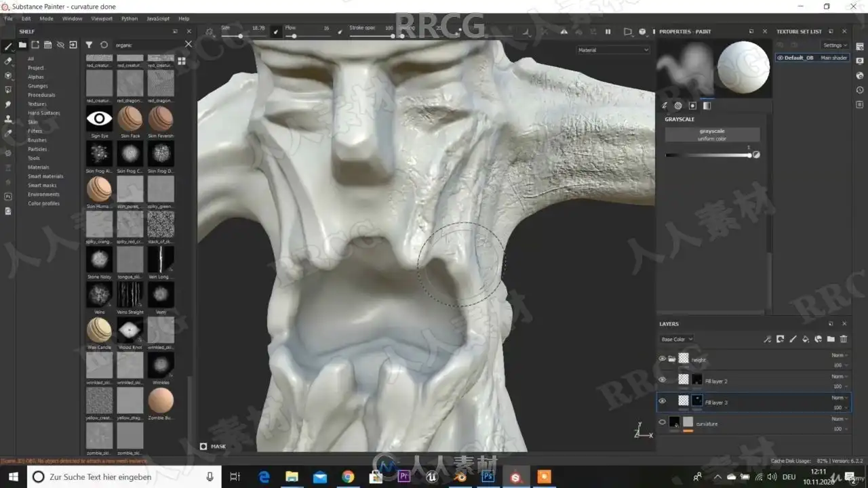Image resolution: width=868 pixels, height=488 pixels.
Task: Toggle visibility of the curvature layer
Action: (x=663, y=422)
